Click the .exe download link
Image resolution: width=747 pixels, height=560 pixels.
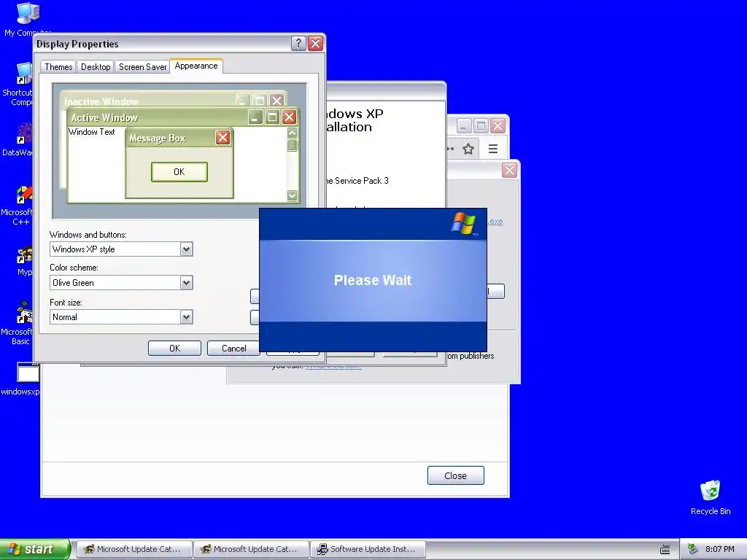click(495, 222)
